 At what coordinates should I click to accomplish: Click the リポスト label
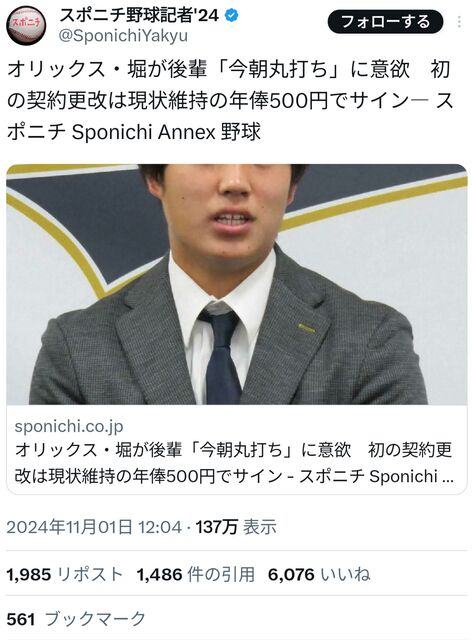click(89, 574)
